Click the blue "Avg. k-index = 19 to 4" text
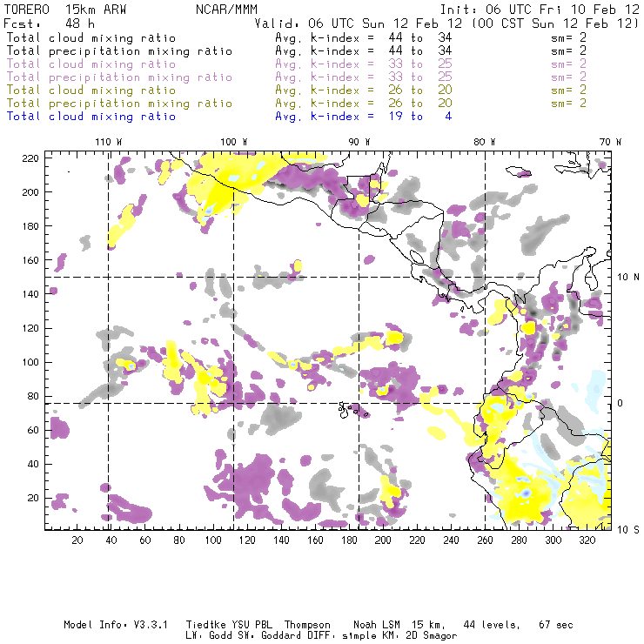 (364, 117)
